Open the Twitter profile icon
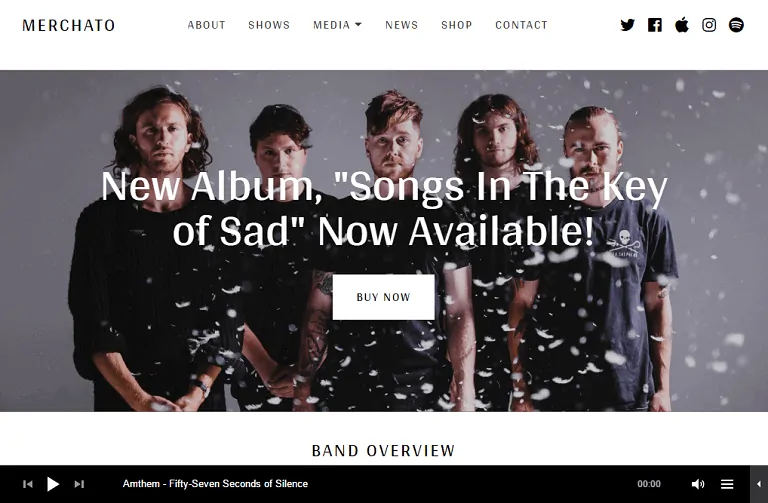 pyautogui.click(x=627, y=25)
